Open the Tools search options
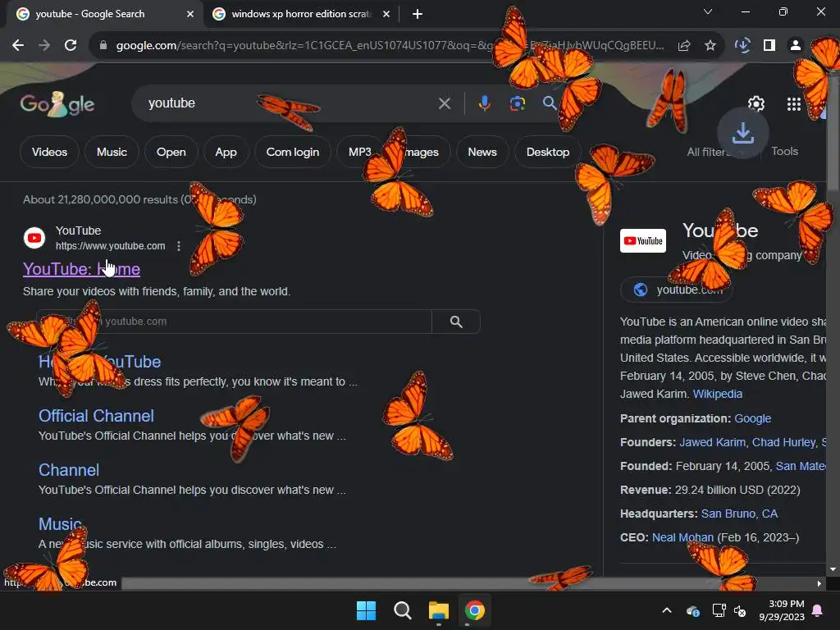 tap(784, 152)
